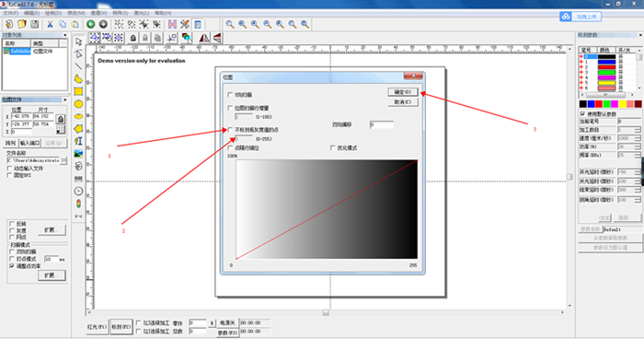Confirm the dialog with 确定 button
Screen dimensions: 644x339
[403, 92]
